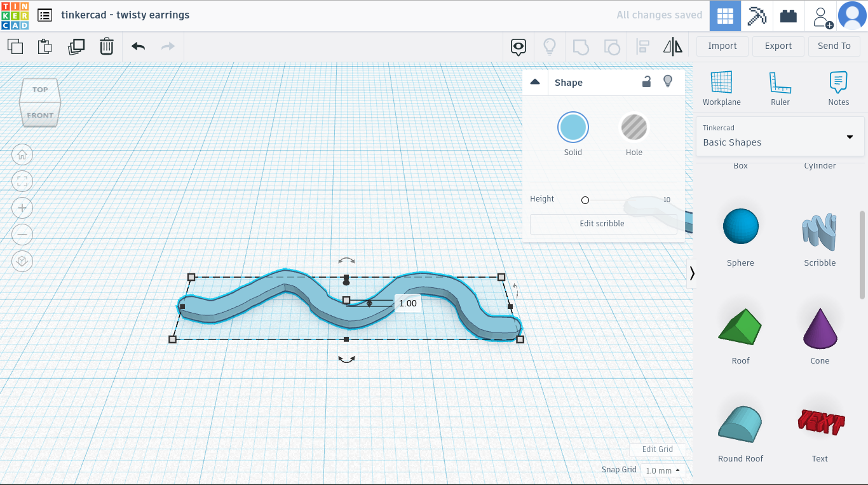This screenshot has width=868, height=485.
Task: Click the Import button
Action: [x=722, y=46]
